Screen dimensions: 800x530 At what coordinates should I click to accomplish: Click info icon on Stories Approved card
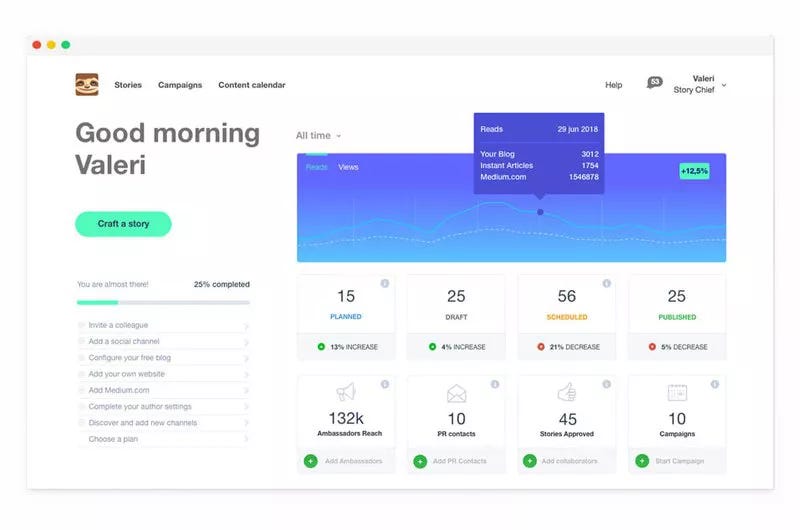point(606,384)
